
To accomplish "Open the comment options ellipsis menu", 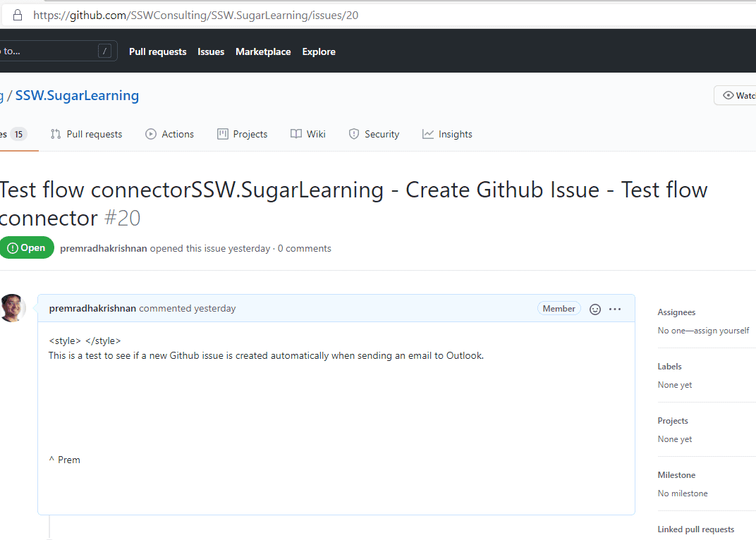I will [x=615, y=309].
